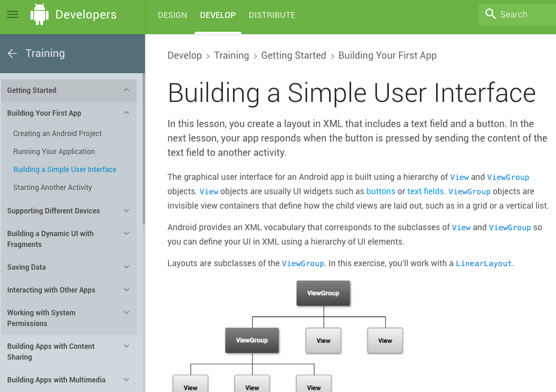The width and height of the screenshot is (556, 392).
Task: Click the Android robot logo
Action: [40, 14]
